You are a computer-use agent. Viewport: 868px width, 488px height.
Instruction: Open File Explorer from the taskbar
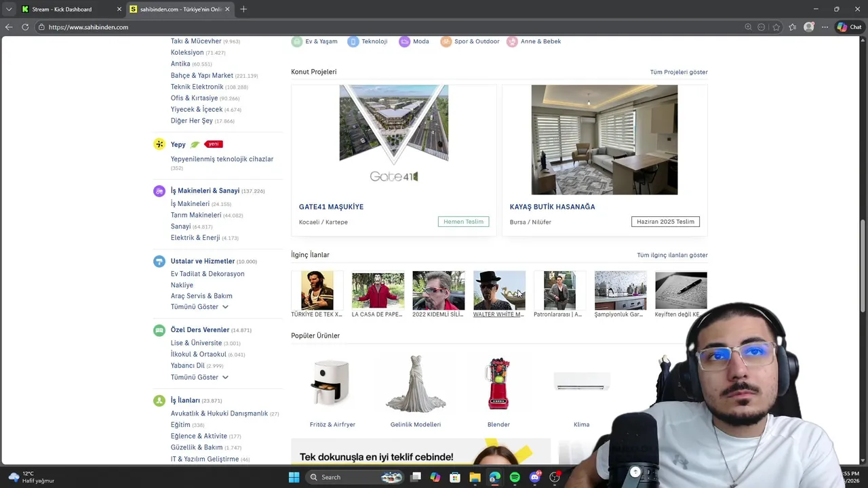pyautogui.click(x=475, y=477)
